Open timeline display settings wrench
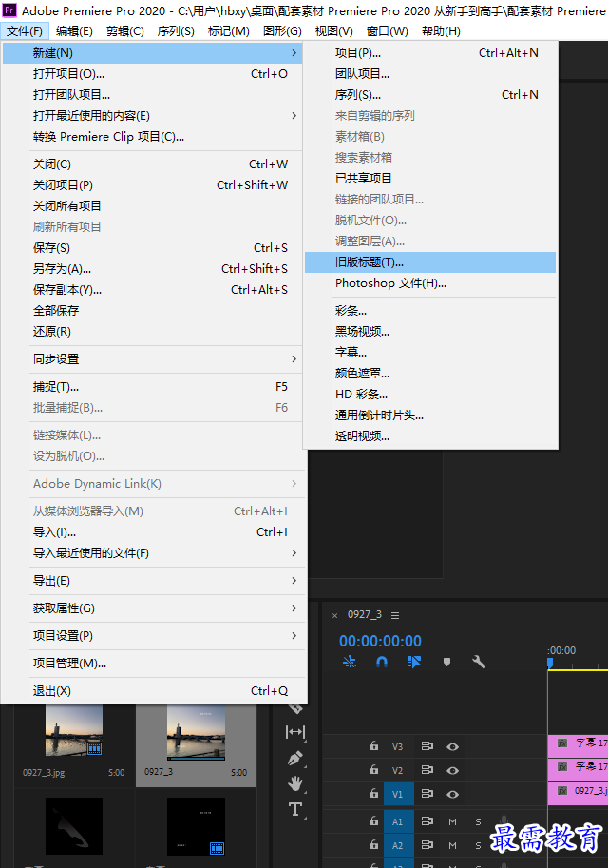The height and width of the screenshot is (868, 608). [479, 662]
